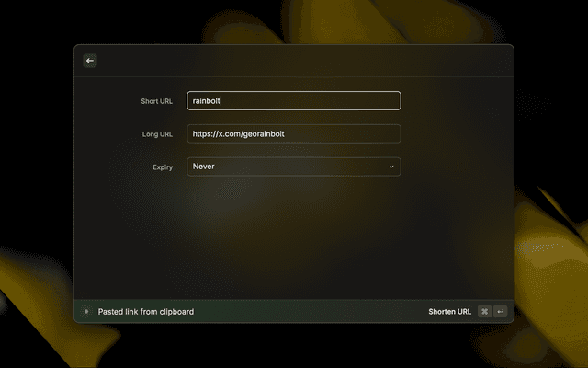
Task: Click the 'Pasted link from clipboard' message
Action: tap(146, 312)
